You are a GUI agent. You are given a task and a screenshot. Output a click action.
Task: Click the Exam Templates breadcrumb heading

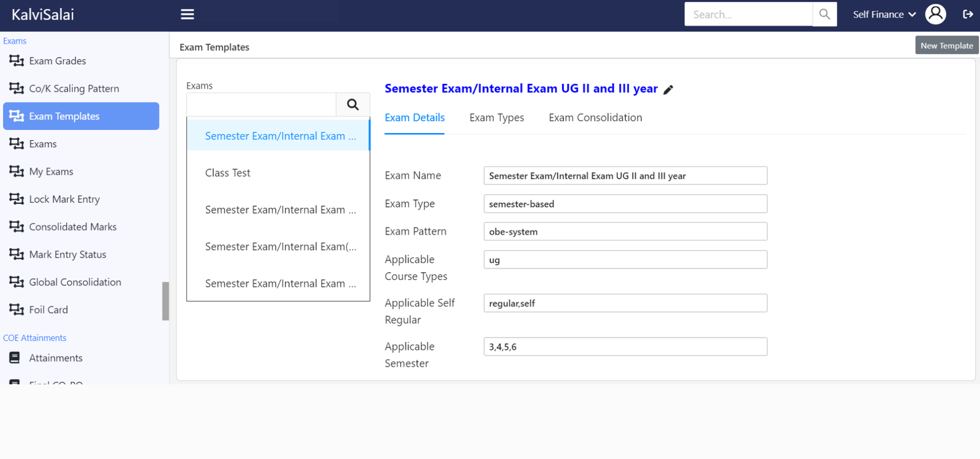tap(214, 47)
